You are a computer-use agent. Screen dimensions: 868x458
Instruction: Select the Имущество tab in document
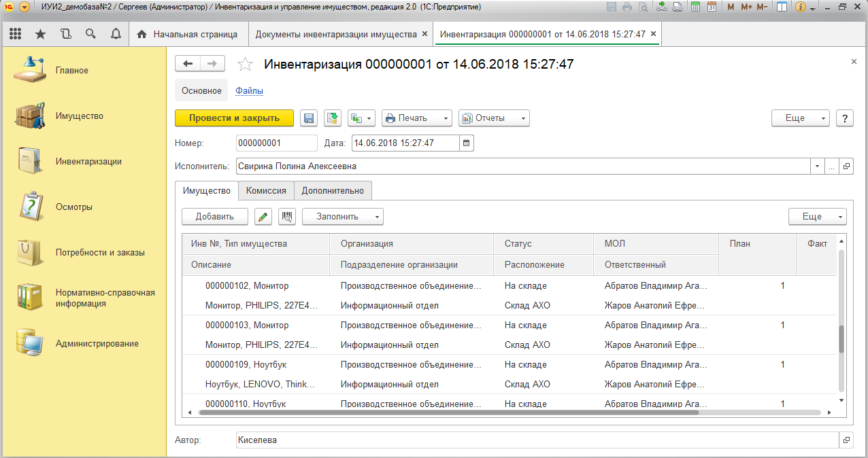pos(207,191)
